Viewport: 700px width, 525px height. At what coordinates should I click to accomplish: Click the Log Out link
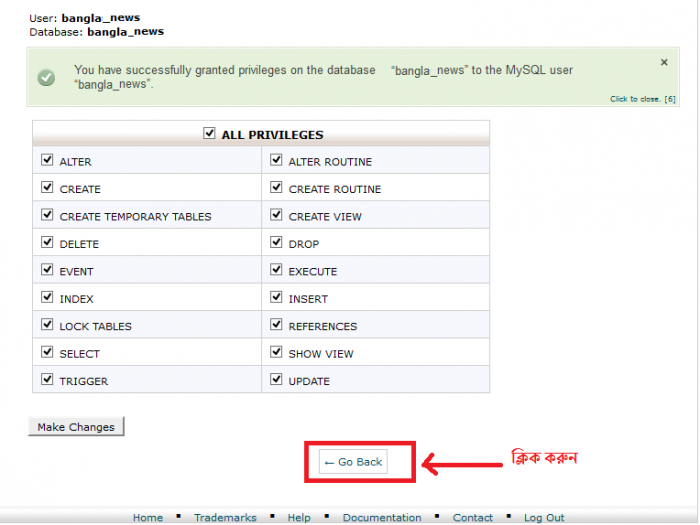click(x=544, y=517)
